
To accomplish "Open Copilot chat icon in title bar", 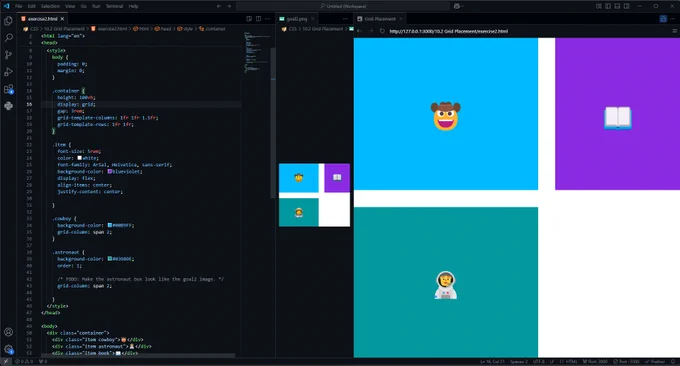I will (456, 6).
